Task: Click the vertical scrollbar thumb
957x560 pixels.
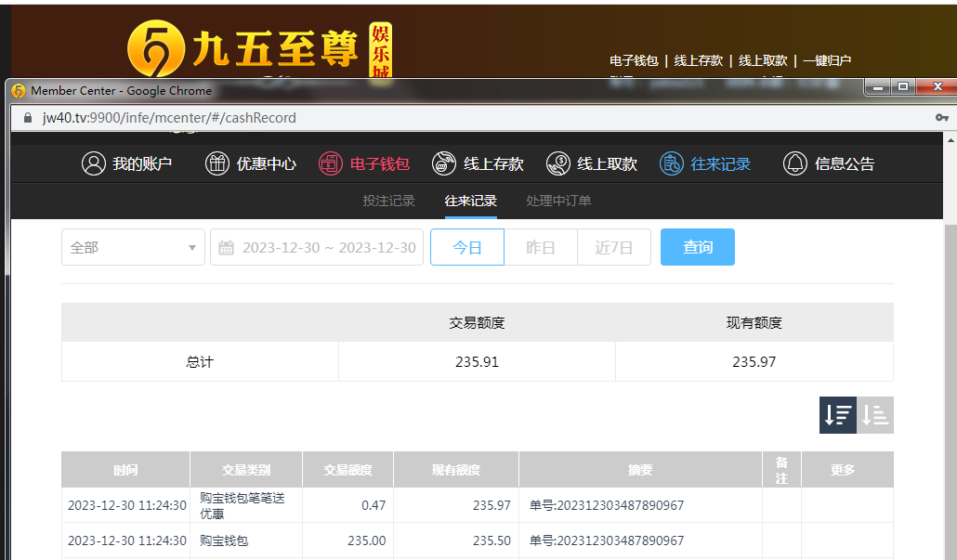Action: coord(950,390)
